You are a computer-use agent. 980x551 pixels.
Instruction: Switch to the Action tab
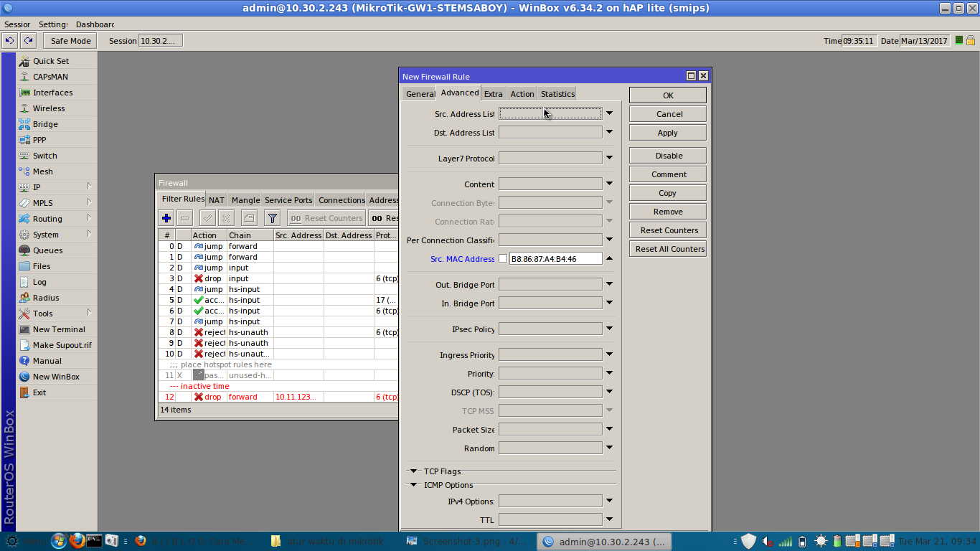pos(522,94)
